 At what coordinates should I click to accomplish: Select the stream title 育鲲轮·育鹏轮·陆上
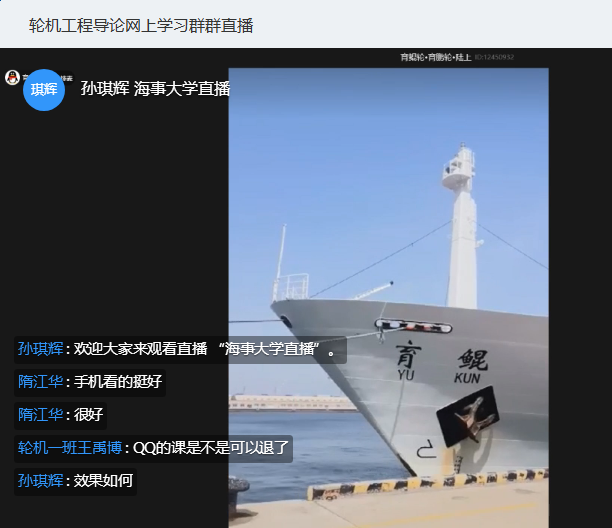[x=436, y=57]
